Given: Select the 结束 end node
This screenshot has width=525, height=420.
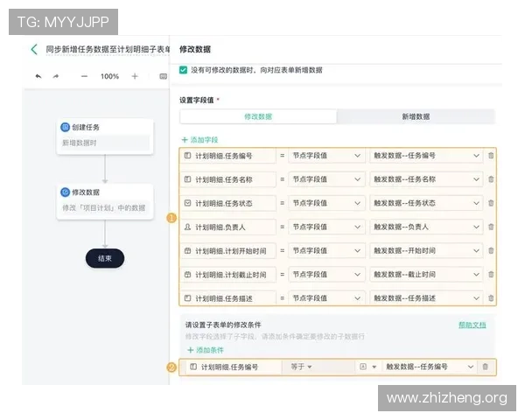Looking at the screenshot, I should coord(105,258).
